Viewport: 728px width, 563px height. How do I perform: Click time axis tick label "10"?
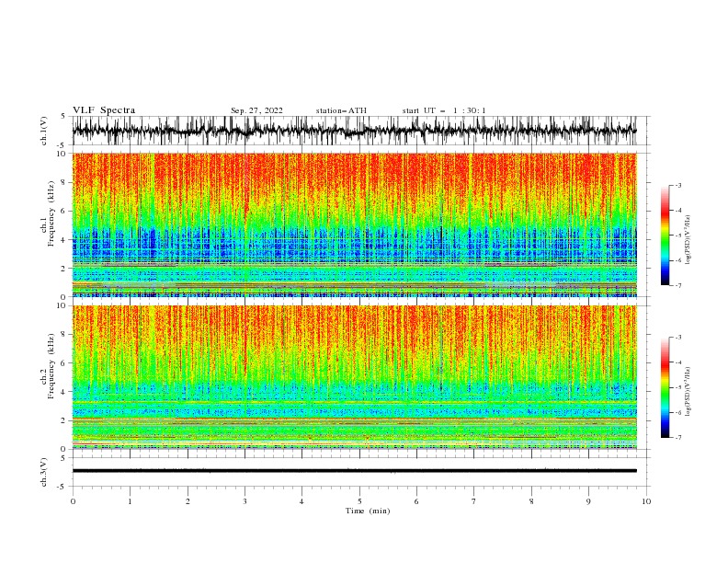click(646, 501)
